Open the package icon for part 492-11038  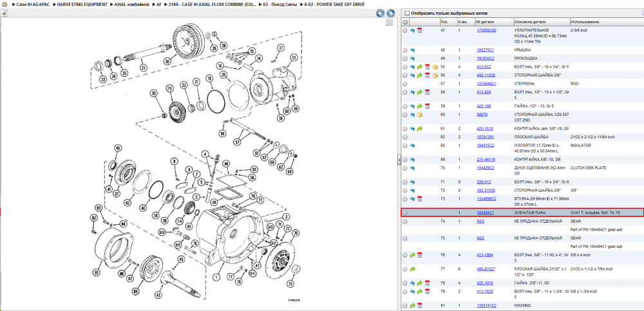coord(434,75)
